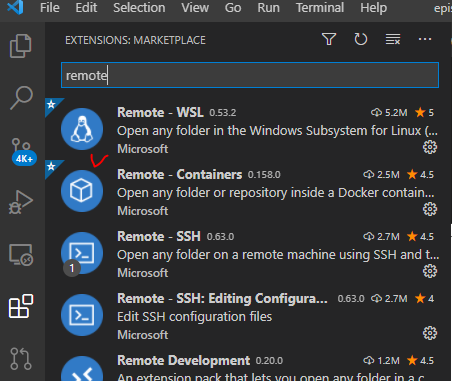Open the Run menu
This screenshot has height=381, width=452.
[x=268, y=7]
